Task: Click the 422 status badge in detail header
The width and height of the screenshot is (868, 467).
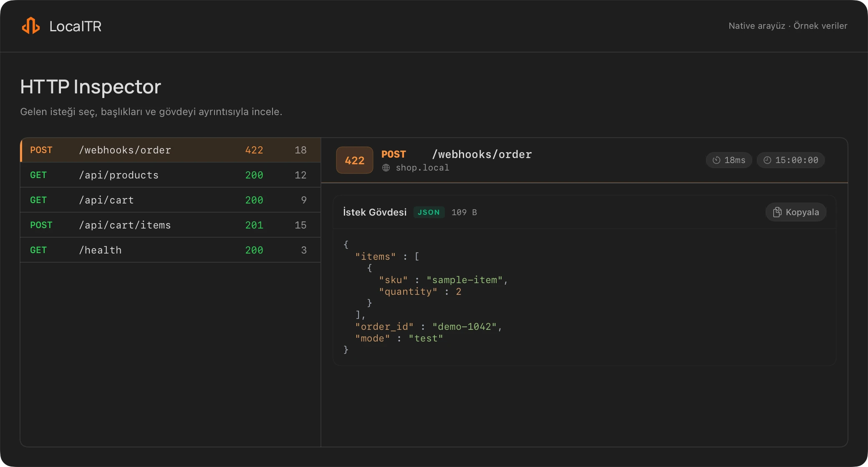Action: (x=355, y=160)
